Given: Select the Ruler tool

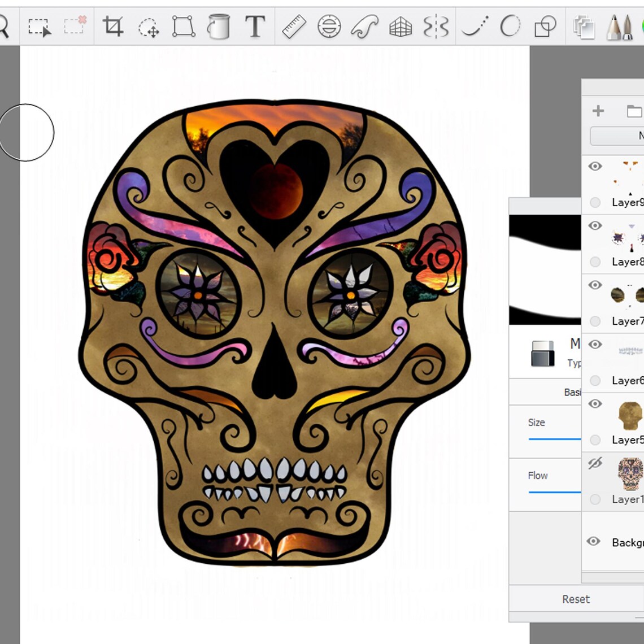Looking at the screenshot, I should 293,27.
